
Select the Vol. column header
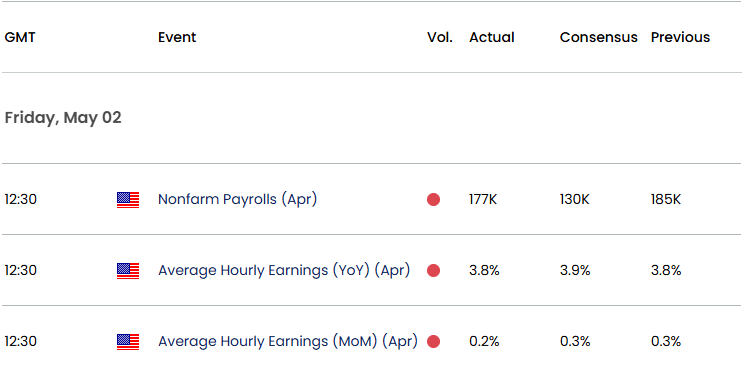pyautogui.click(x=440, y=37)
